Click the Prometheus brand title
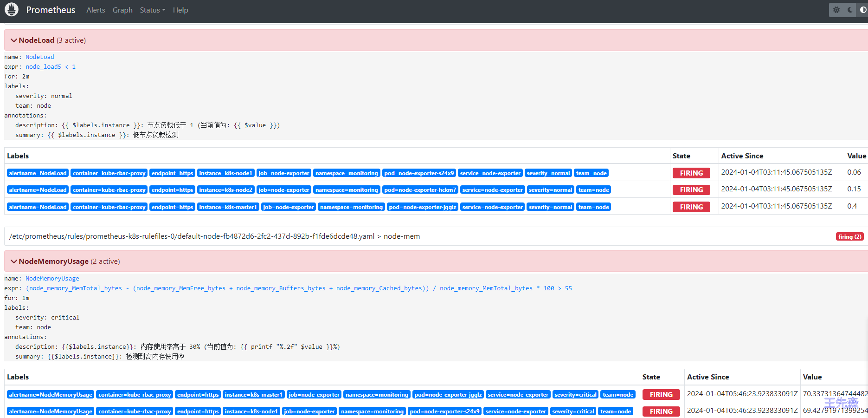Image resolution: width=868 pixels, height=418 pixels. click(x=51, y=10)
